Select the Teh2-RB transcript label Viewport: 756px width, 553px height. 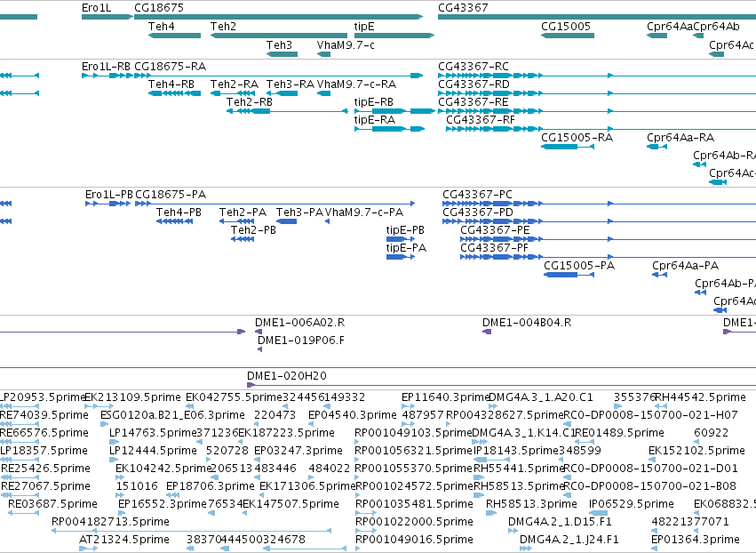(250, 102)
